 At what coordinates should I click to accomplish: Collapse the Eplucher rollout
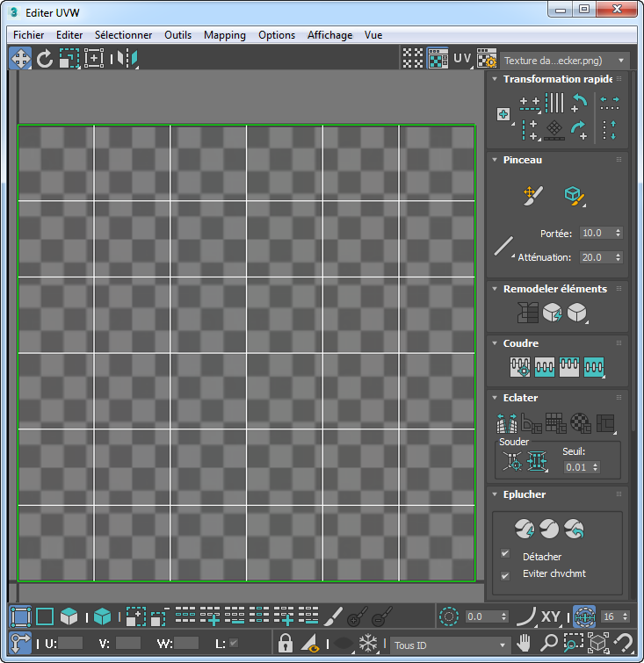495,494
